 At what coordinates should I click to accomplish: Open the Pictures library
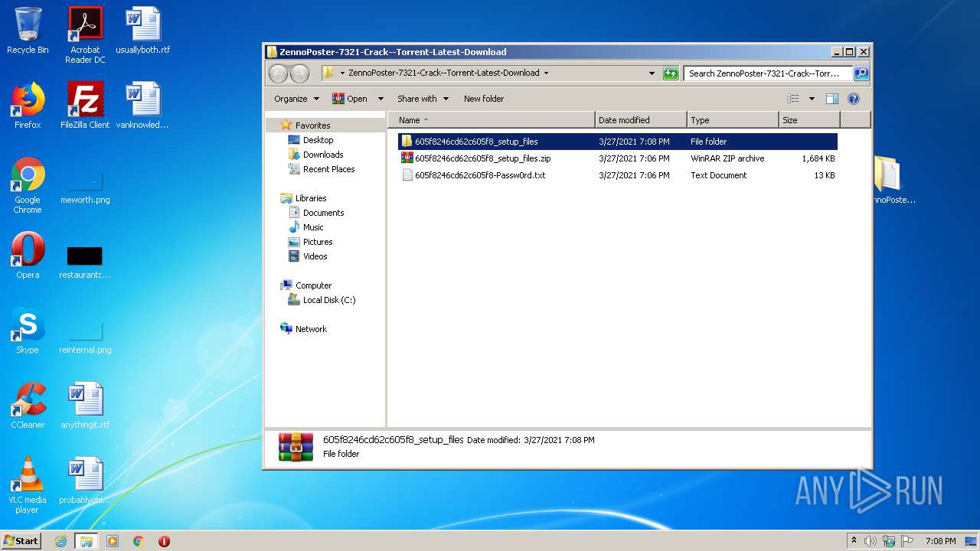click(317, 242)
